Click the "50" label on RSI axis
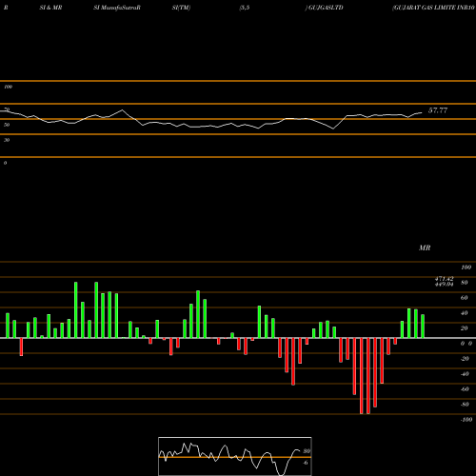476x476 pixels. 7,125
